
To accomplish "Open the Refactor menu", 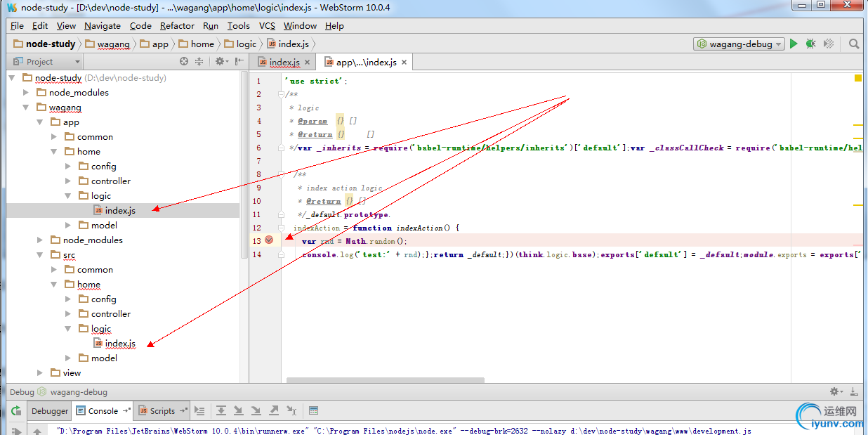I will coord(177,26).
